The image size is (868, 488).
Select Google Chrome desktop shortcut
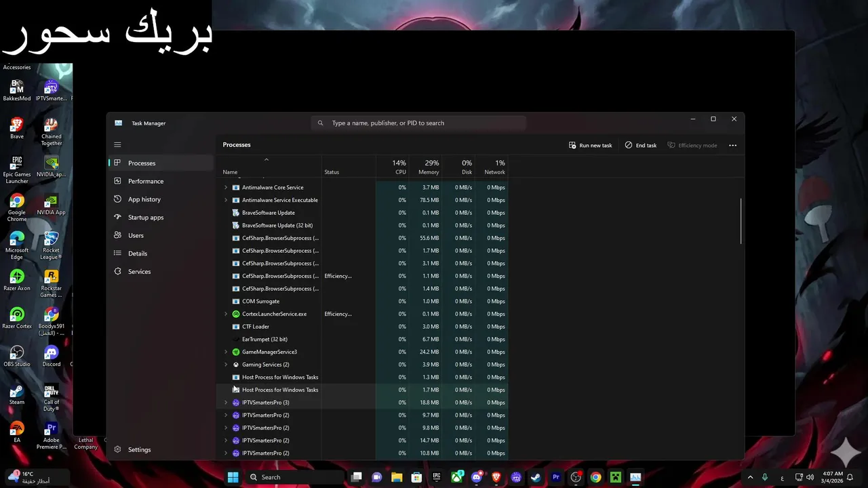pos(17,208)
